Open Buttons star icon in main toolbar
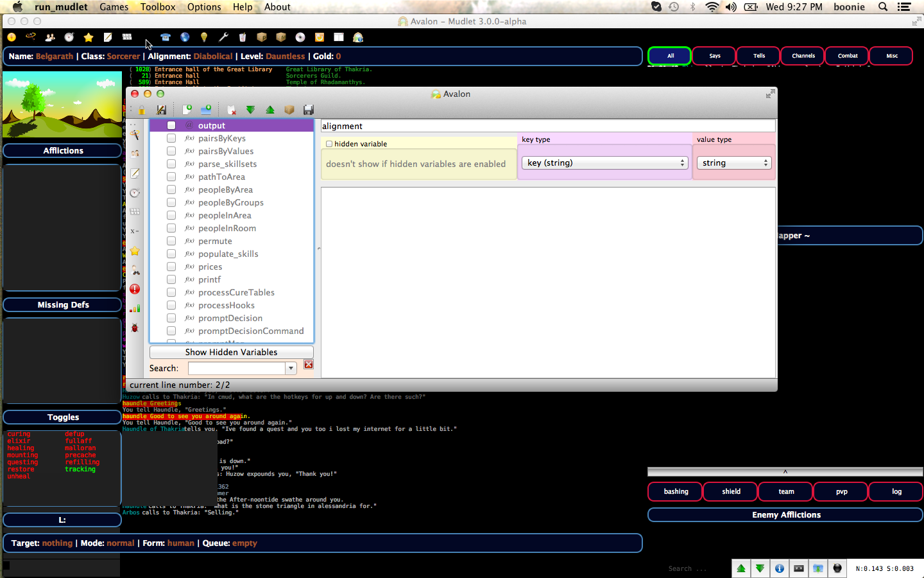Viewport: 924px width, 578px height. coord(89,37)
